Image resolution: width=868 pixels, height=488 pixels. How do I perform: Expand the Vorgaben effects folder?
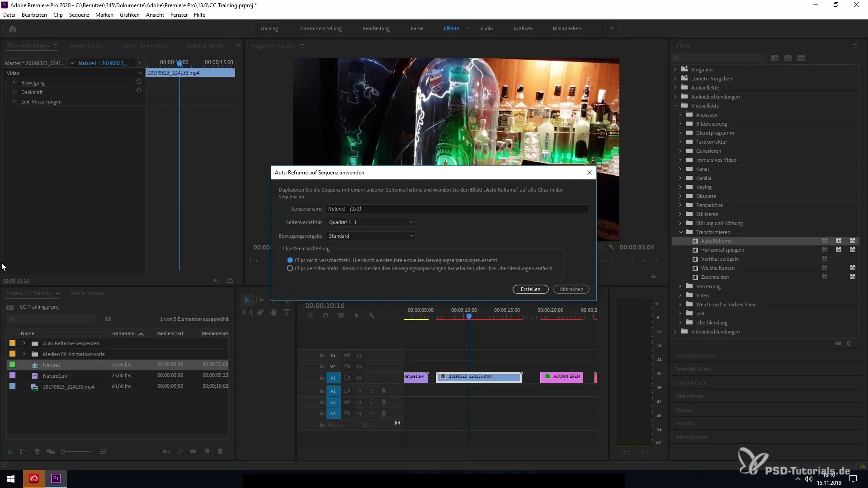tap(676, 70)
